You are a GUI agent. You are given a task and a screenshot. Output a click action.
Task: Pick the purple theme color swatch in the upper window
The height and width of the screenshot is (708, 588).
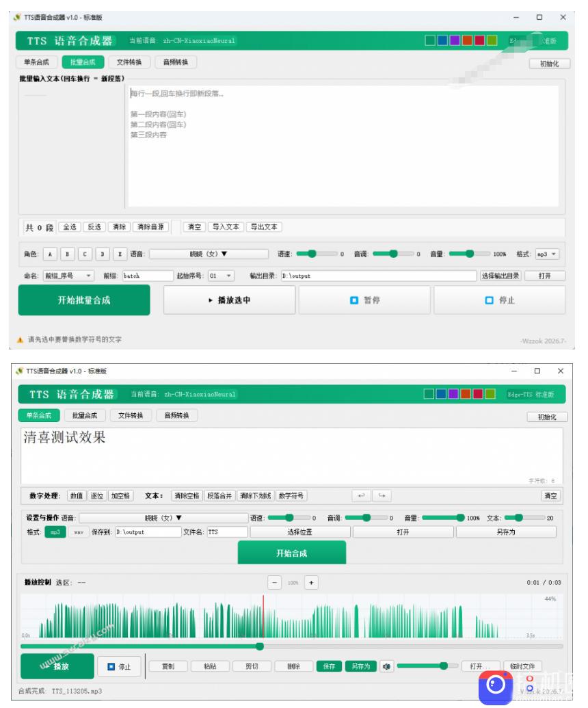(x=455, y=40)
